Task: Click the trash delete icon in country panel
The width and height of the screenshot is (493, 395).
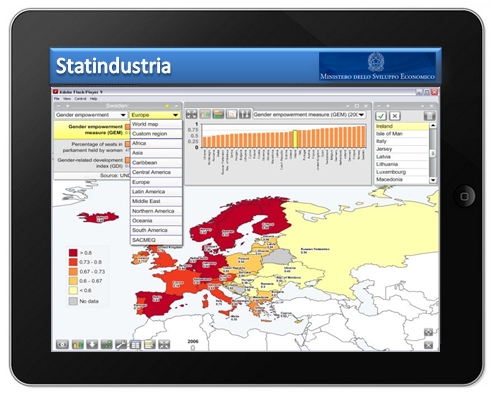Action: coord(430,116)
